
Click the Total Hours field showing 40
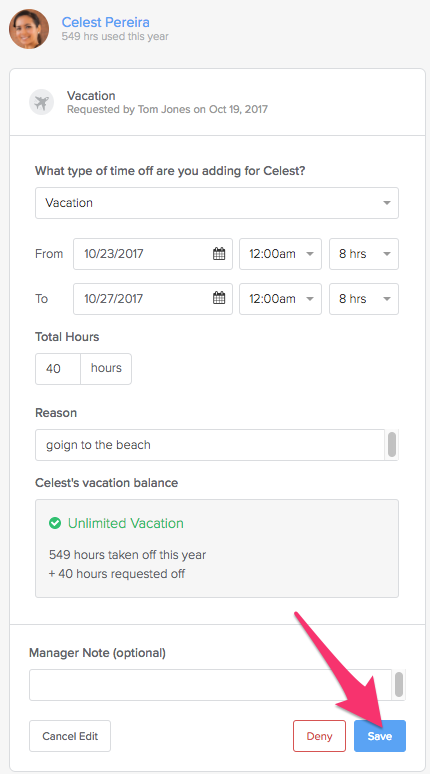click(58, 369)
